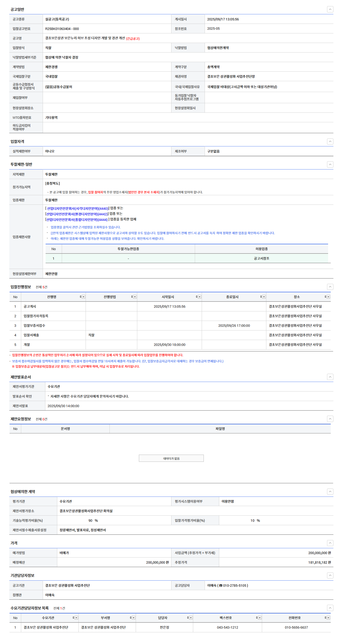Click the sort arrows icon on 진행명 column

[x=81, y=297]
